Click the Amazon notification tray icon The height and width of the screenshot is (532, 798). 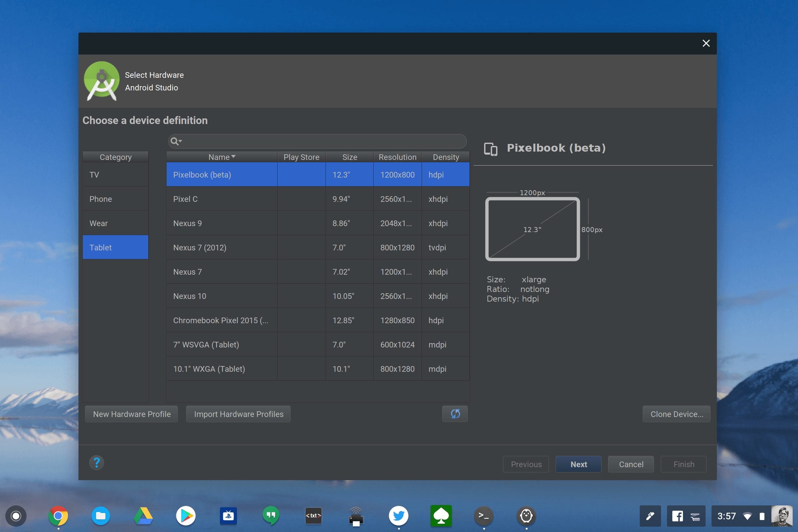pos(695,516)
